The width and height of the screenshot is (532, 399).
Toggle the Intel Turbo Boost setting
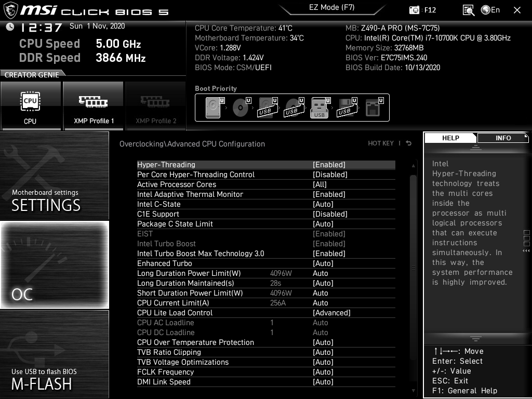click(x=266, y=244)
